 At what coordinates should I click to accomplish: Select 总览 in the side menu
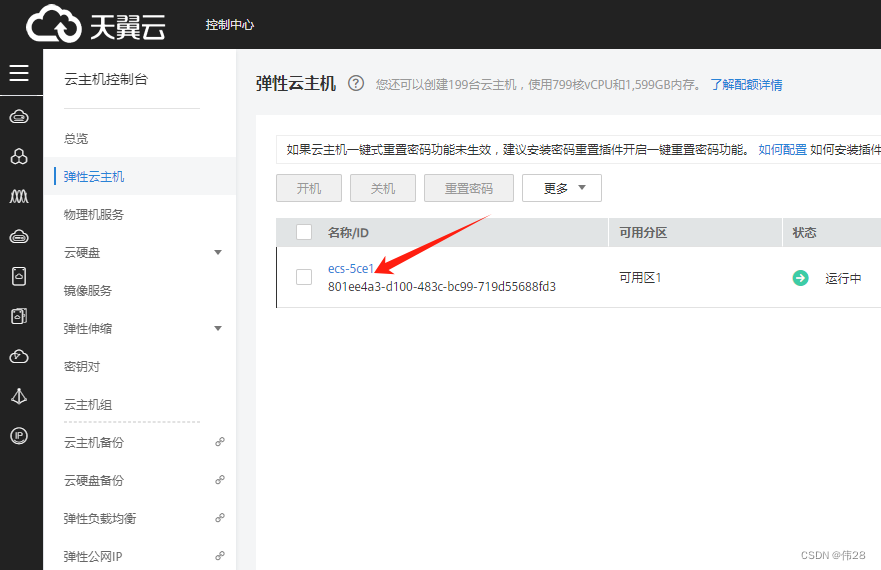(x=76, y=138)
